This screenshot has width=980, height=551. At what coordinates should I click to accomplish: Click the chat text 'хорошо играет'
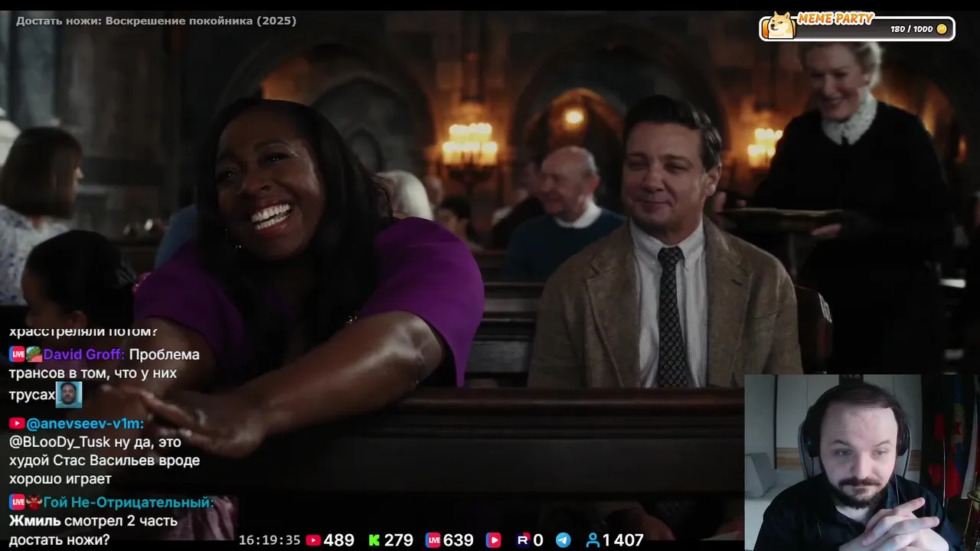pyautogui.click(x=60, y=479)
